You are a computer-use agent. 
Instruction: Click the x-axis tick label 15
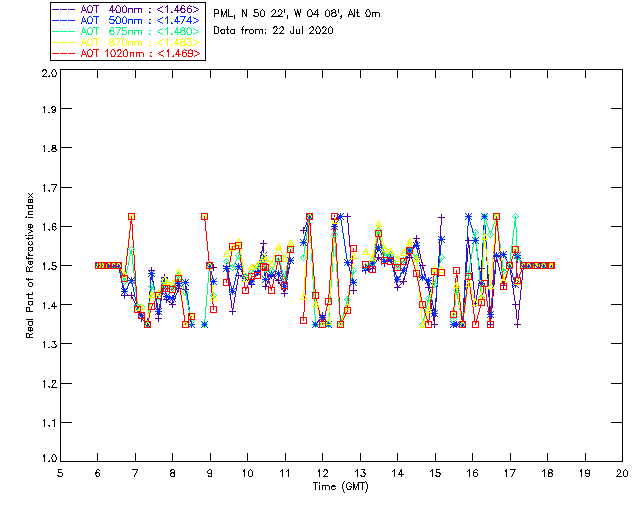coord(435,473)
